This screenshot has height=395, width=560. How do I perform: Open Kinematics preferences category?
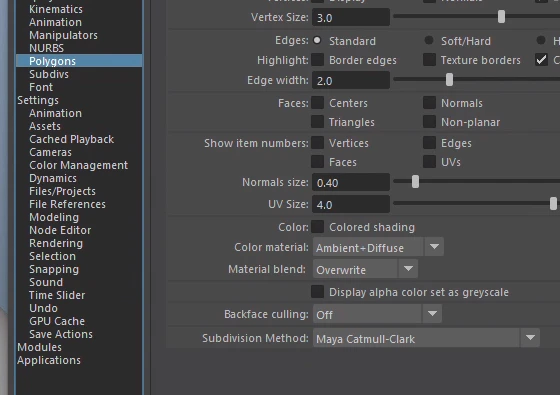coord(56,9)
